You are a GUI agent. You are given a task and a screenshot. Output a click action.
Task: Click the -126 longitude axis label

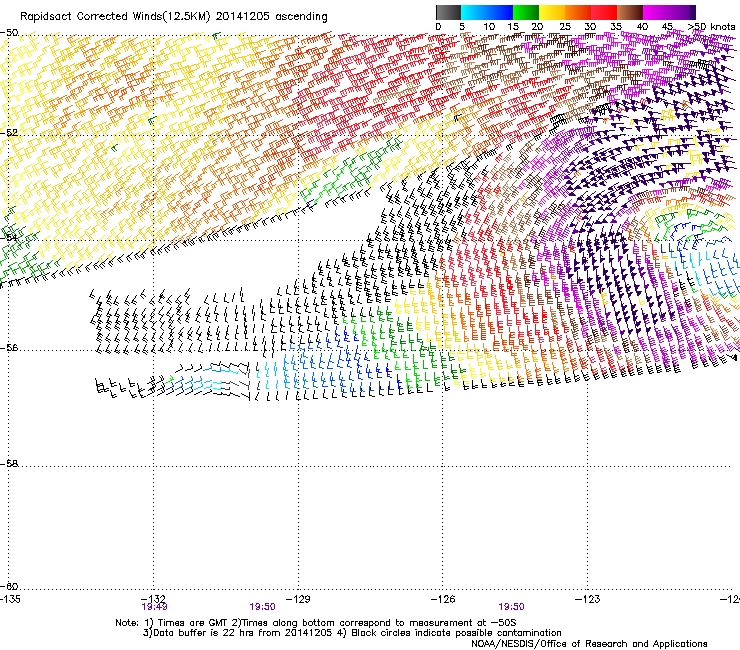(443, 599)
